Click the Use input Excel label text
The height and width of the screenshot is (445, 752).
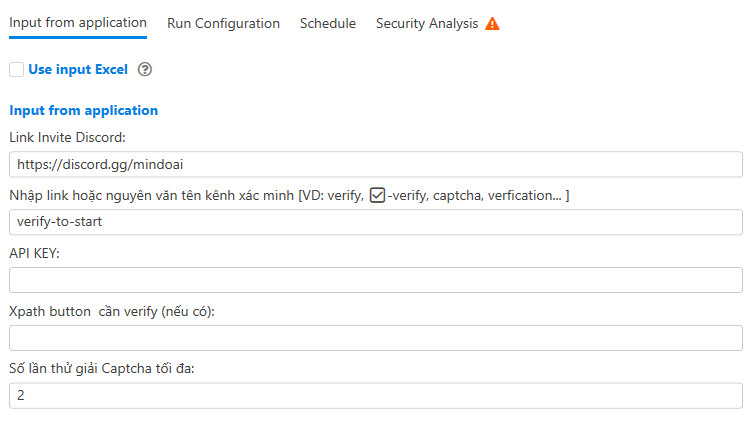coord(78,70)
